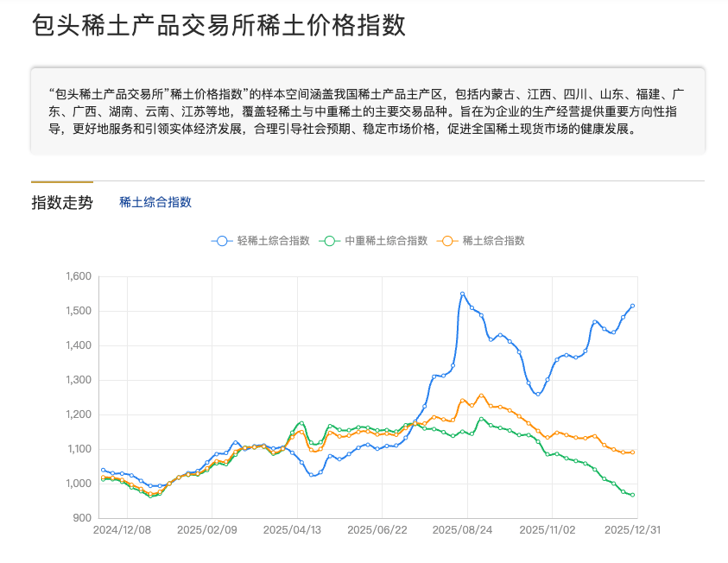Click the 2025/08/24 x-axis date label
Viewport: 728px width, 563px height.
462,530
